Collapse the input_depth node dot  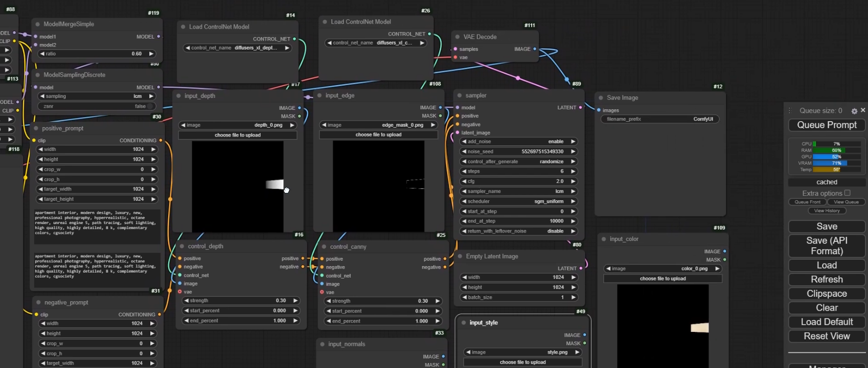[x=179, y=96]
